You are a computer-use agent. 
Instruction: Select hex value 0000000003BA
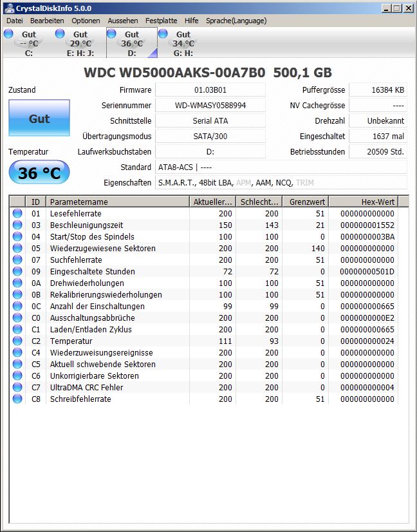pos(367,236)
